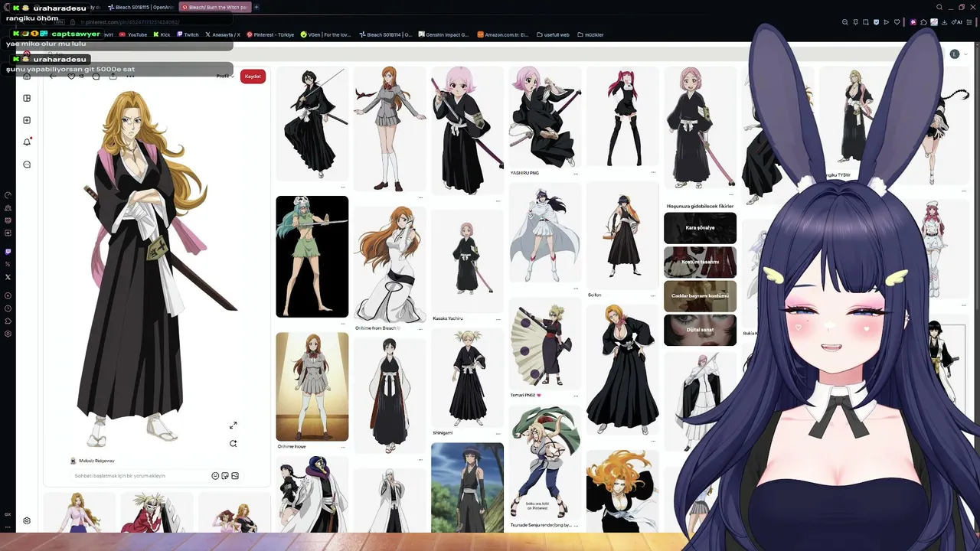Viewport: 980px width, 551px height.
Task: Switch to the Bleach S01B115 OpenAnime tab
Action: (x=140, y=7)
